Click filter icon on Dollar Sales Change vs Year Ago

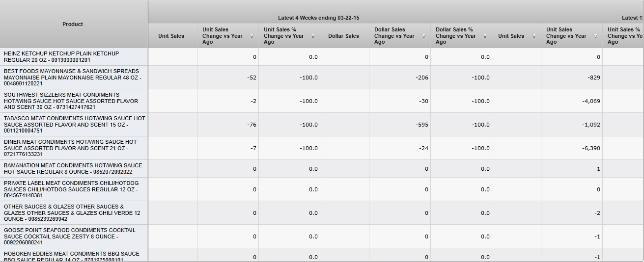(x=423, y=36)
